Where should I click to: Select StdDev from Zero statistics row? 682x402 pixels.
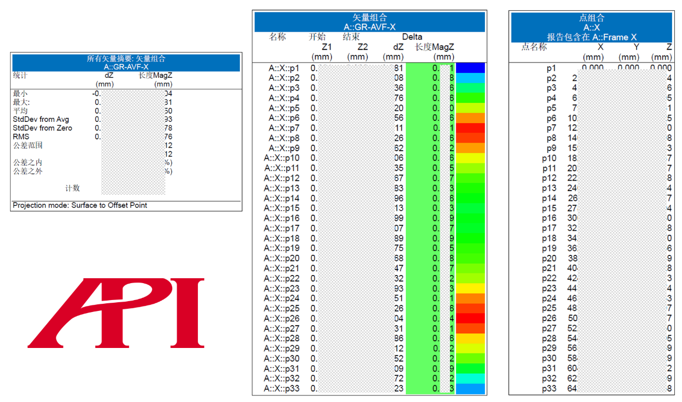[x=93, y=128]
